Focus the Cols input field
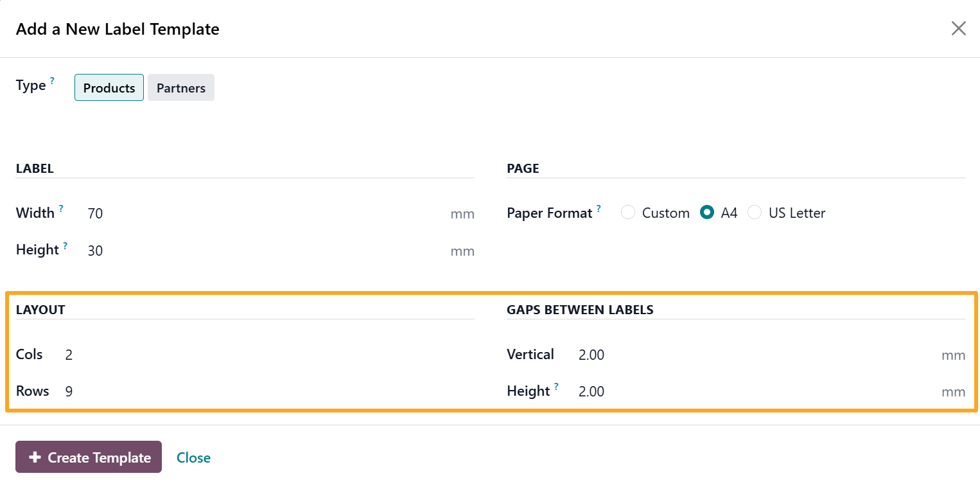The image size is (980, 487). pyautogui.click(x=263, y=355)
